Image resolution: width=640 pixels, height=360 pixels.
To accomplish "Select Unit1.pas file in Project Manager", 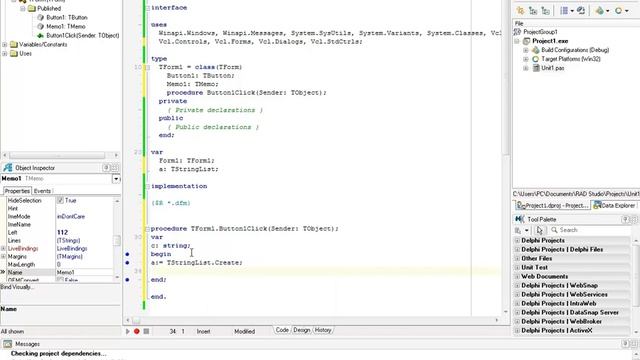I will [x=552, y=68].
